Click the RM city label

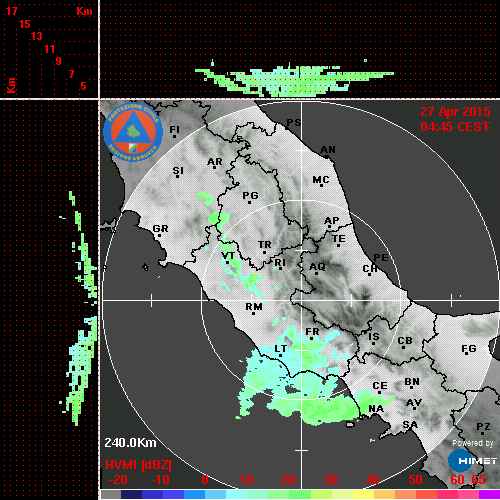(254, 307)
